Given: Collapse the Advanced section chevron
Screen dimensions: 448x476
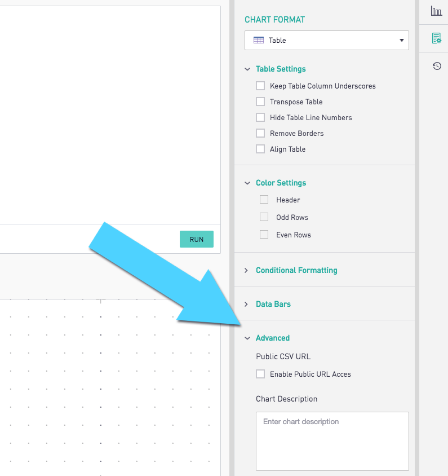Looking at the screenshot, I should [x=247, y=338].
